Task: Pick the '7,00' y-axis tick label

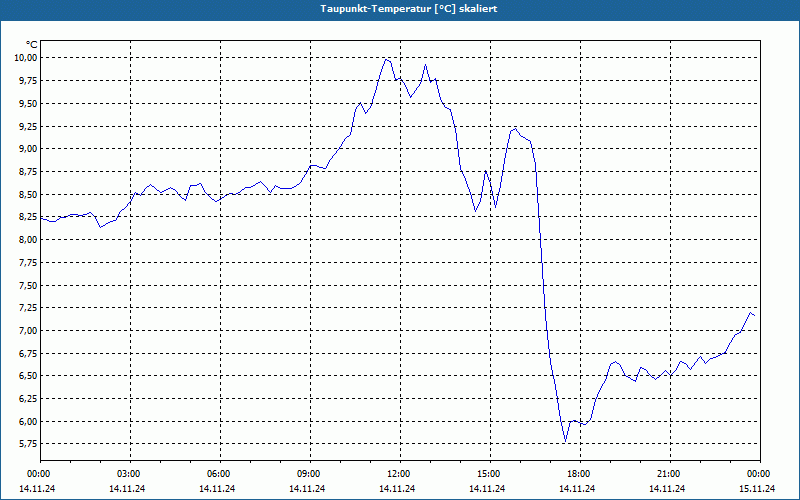Action: coord(28,331)
